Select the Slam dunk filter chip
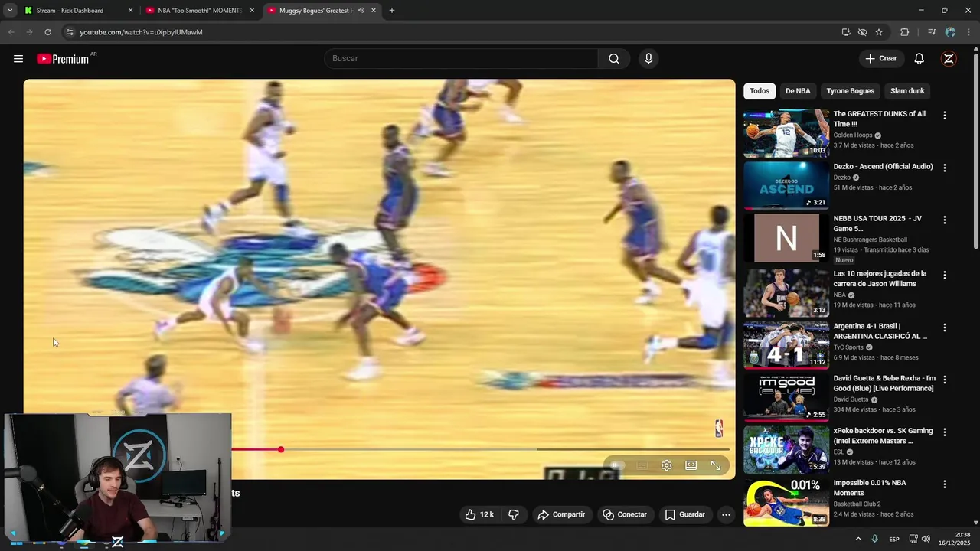980x551 pixels. [907, 91]
